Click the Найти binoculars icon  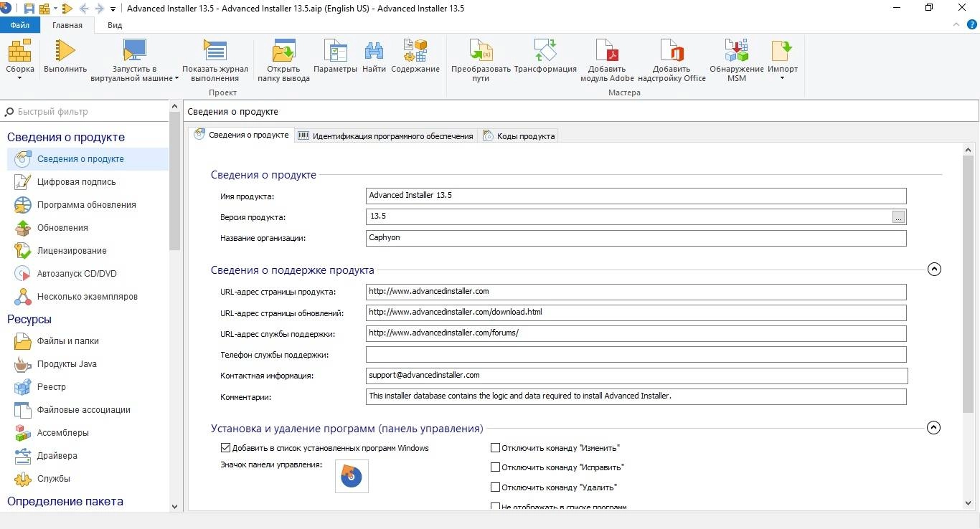[x=374, y=50]
